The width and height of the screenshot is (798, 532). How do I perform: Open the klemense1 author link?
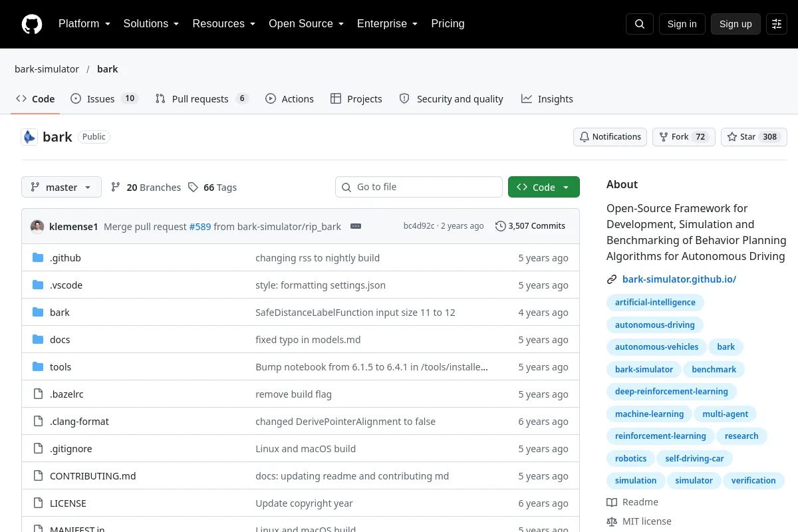74,226
